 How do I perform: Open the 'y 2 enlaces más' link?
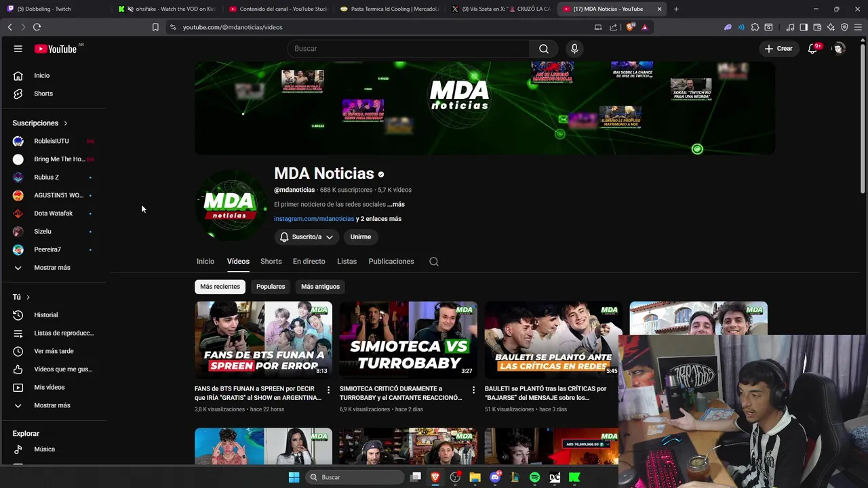(378, 219)
